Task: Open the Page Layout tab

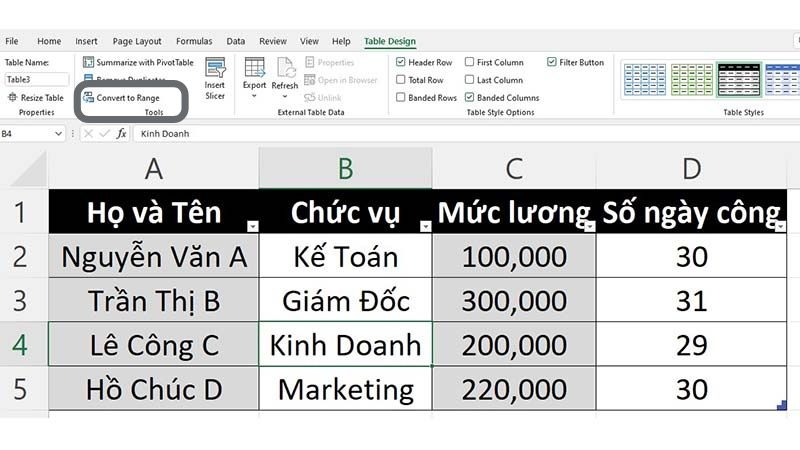Action: coord(137,41)
